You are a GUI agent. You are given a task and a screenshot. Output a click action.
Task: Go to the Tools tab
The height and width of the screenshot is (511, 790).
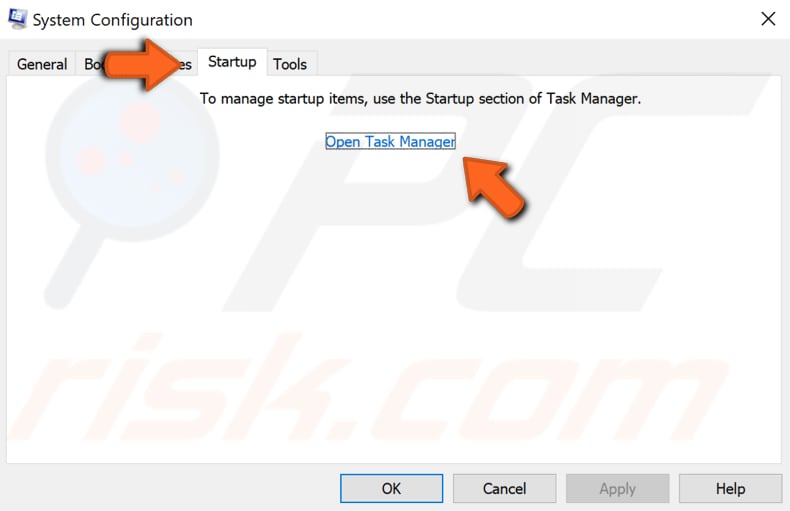[x=290, y=64]
